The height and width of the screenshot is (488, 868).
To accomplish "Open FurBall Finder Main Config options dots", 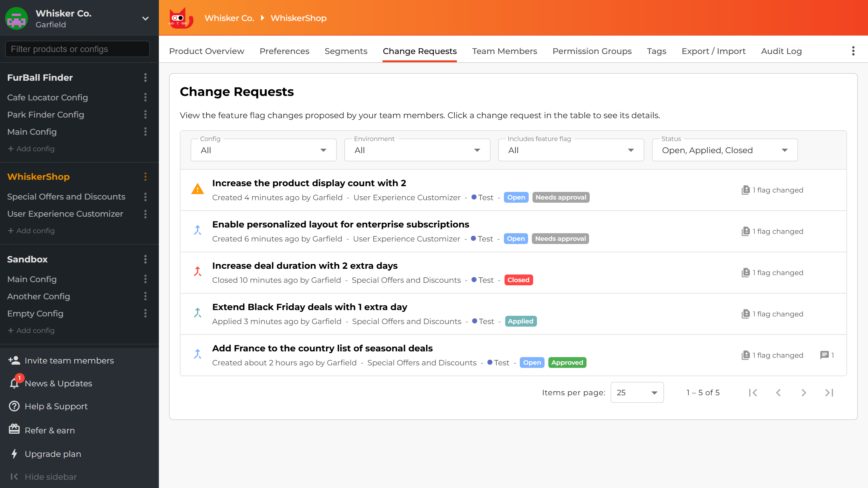I will click(x=145, y=132).
